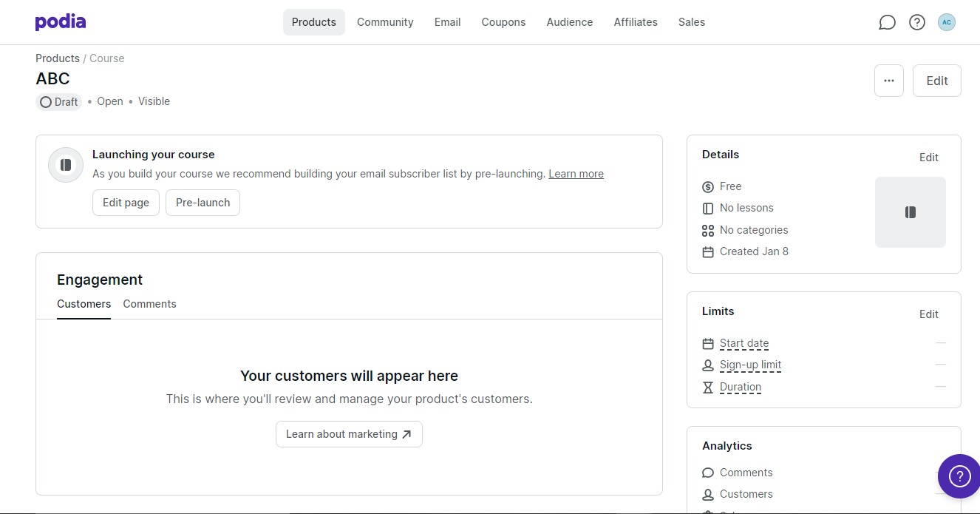Click the Pre-launch button
This screenshot has height=514, width=980.
(203, 203)
